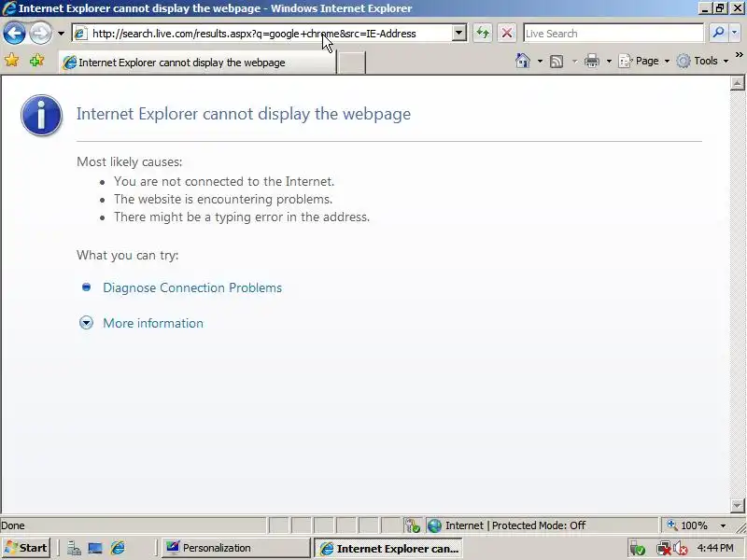Screen dimensions: 747x560
Task: Click the 4:44 PM system clock
Action: point(715,548)
